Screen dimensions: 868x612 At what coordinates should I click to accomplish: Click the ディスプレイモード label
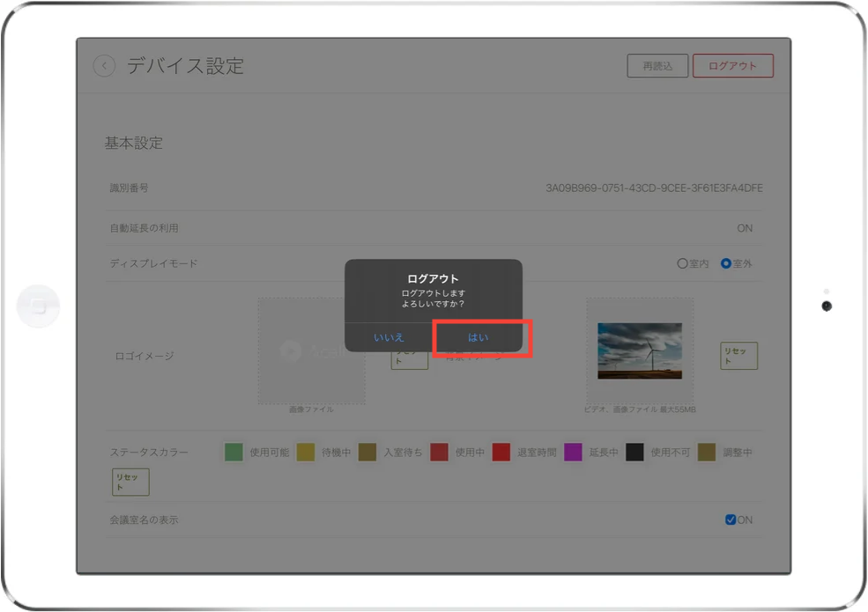coord(153,263)
